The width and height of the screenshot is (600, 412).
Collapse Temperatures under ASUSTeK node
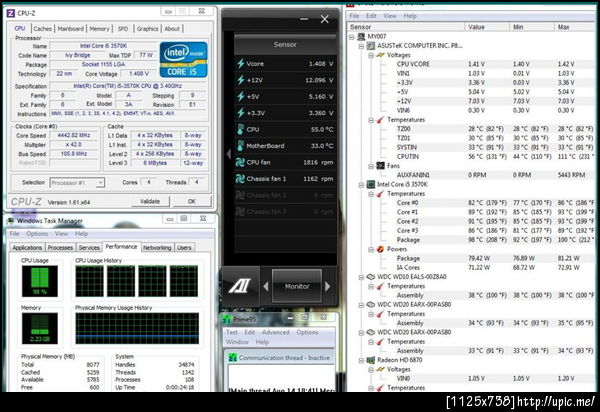point(371,120)
